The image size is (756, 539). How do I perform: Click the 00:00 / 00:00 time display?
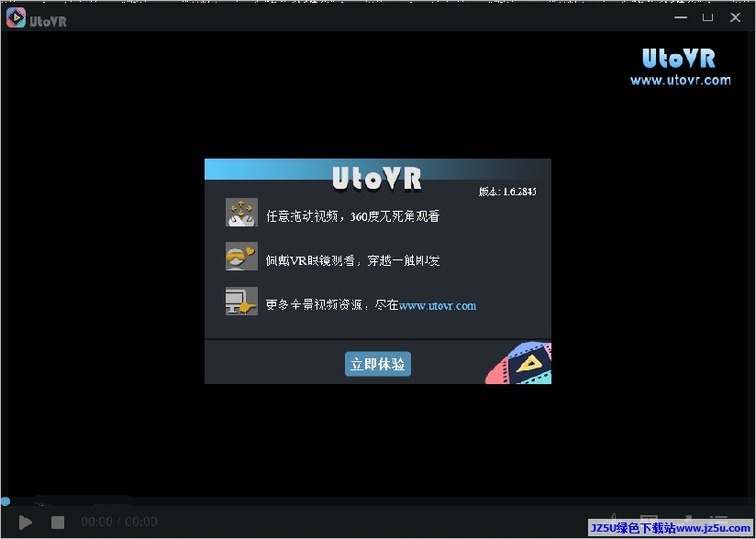coord(119,522)
